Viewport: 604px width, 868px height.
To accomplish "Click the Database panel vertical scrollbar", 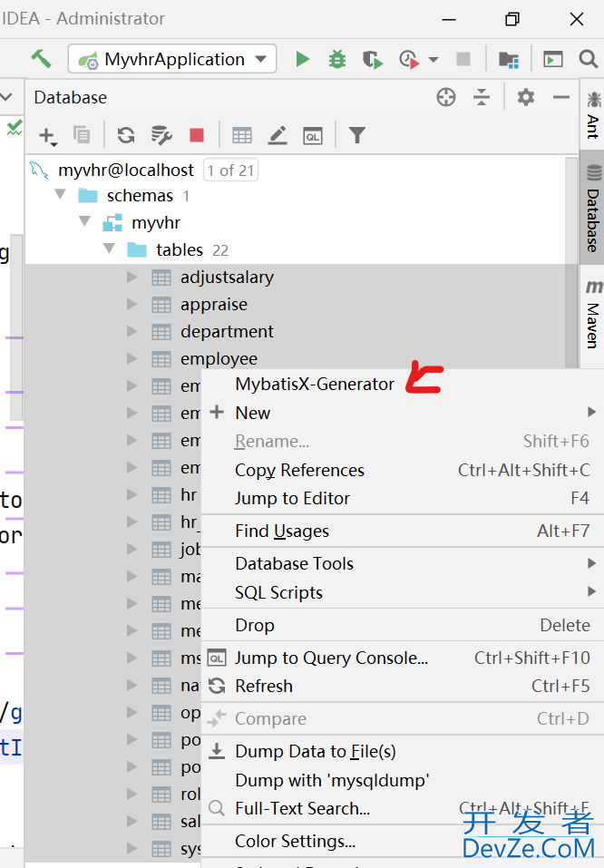I will click(x=571, y=263).
